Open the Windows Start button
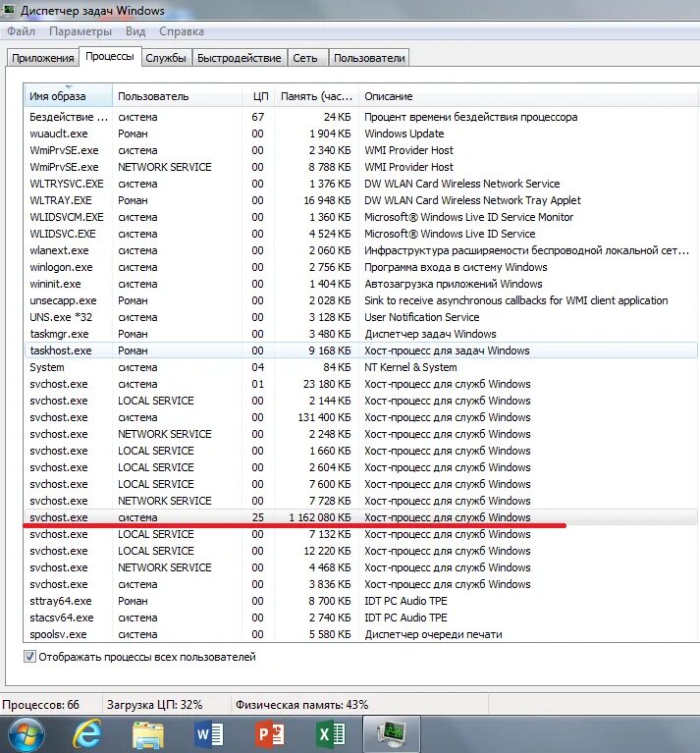 [x=26, y=734]
